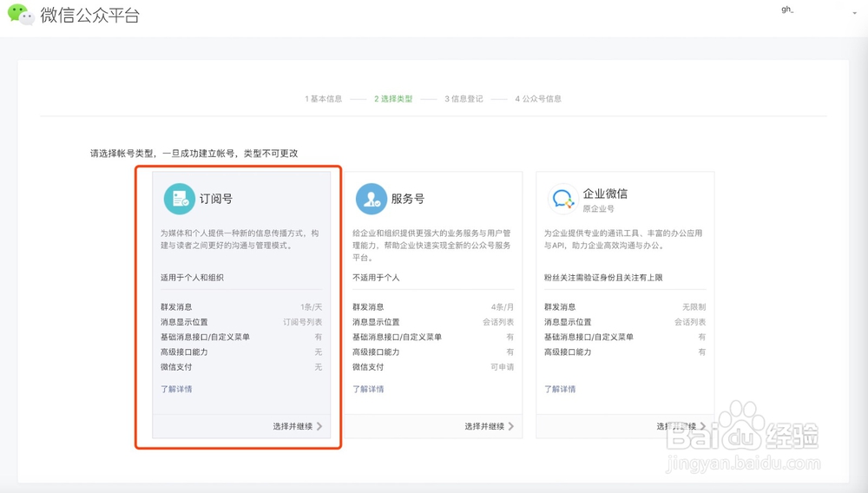The width and height of the screenshot is (868, 493).
Task: Click 选择并继续 under 服务号
Action: coord(490,426)
